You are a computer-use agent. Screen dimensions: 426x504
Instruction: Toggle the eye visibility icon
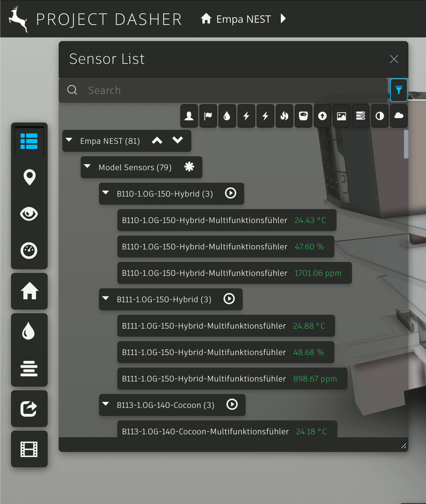[x=29, y=214]
